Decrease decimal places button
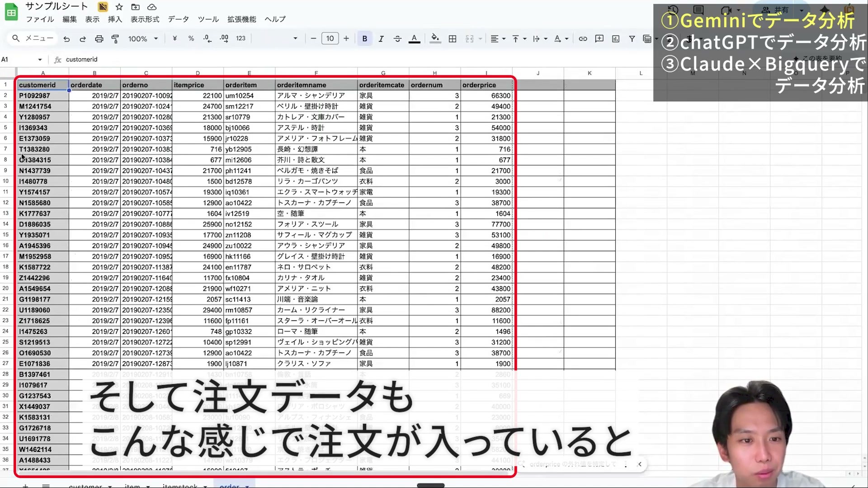 point(208,39)
